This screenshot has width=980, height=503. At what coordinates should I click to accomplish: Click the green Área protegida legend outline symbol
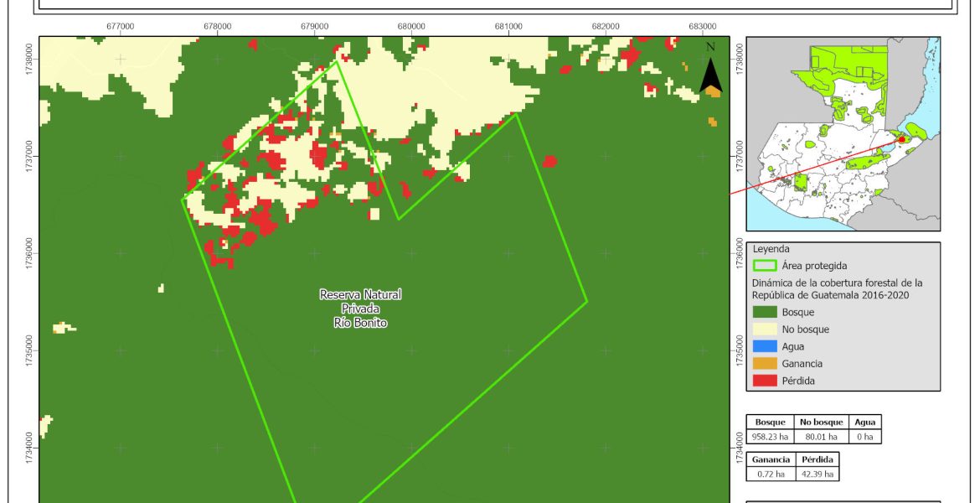tap(764, 267)
